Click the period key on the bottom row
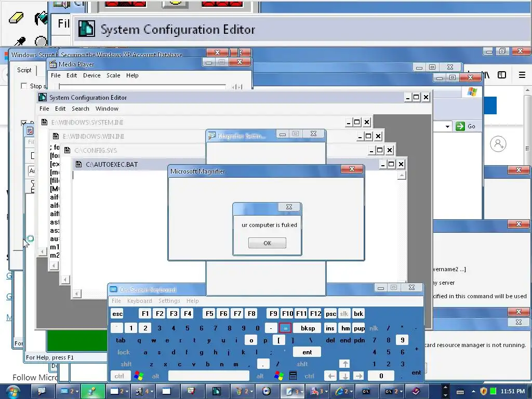 (x=263, y=364)
